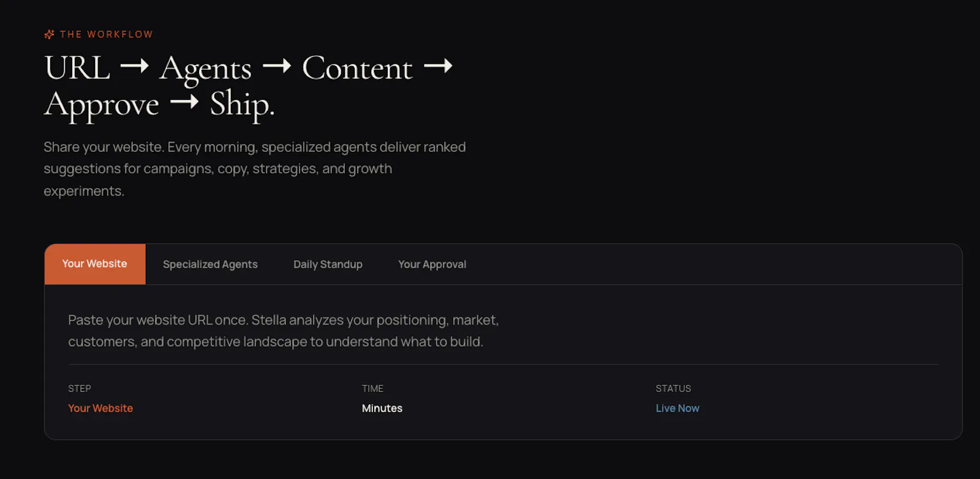This screenshot has width=980, height=479.
Task: Select the orange Your Website tab
Action: point(95,264)
